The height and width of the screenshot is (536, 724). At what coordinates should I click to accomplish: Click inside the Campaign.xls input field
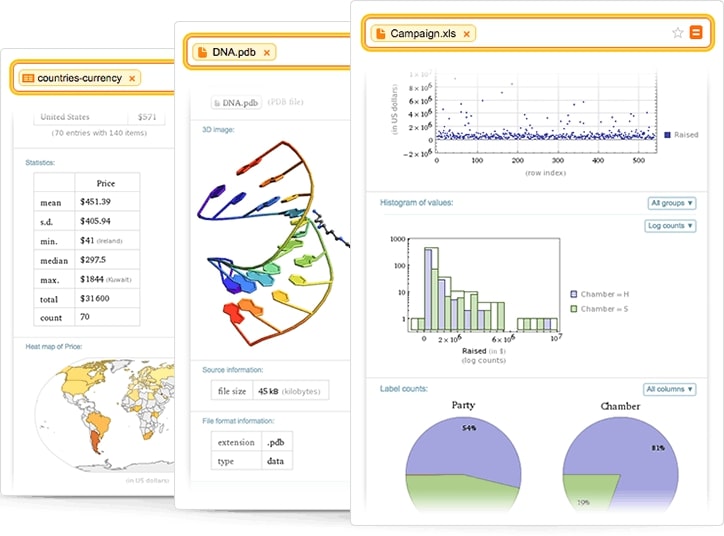coord(560,33)
